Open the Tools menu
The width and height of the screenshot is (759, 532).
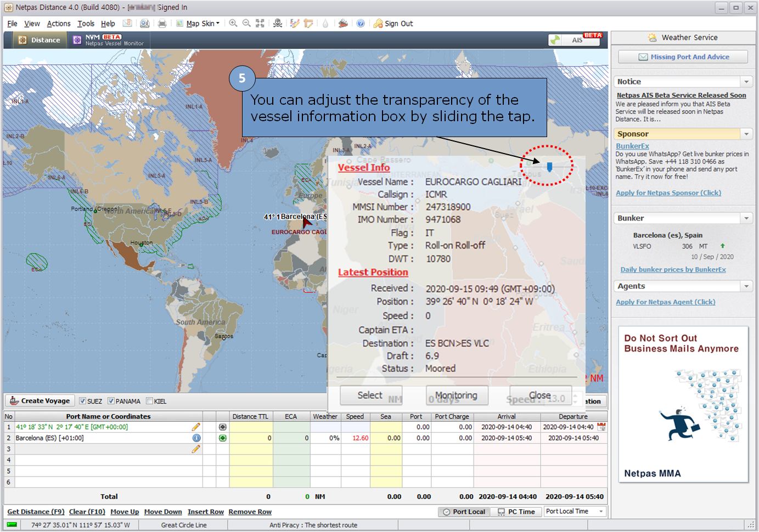pyautogui.click(x=86, y=24)
